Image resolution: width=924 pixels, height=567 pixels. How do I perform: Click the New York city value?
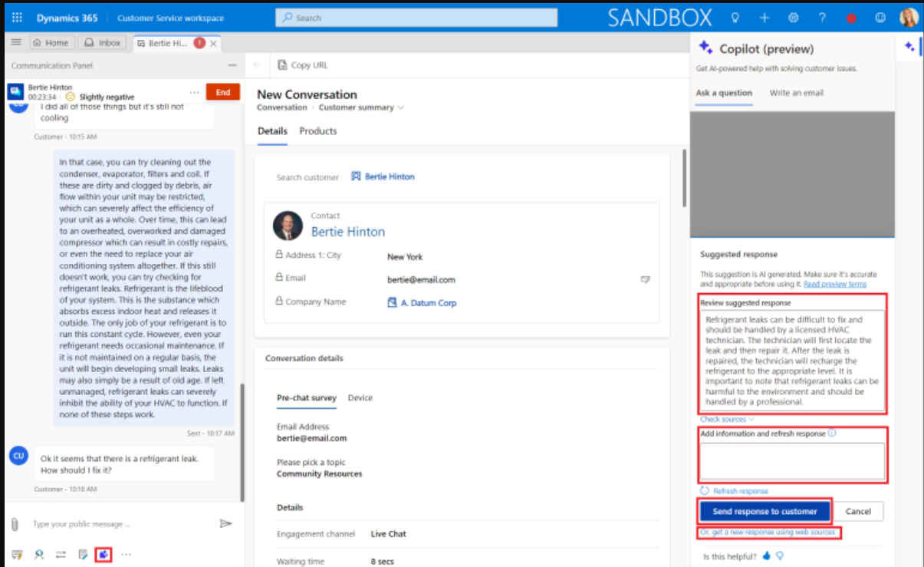point(405,257)
